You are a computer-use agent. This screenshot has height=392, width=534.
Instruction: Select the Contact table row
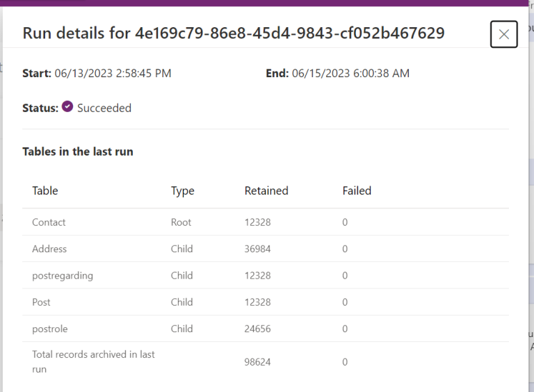[x=49, y=222]
